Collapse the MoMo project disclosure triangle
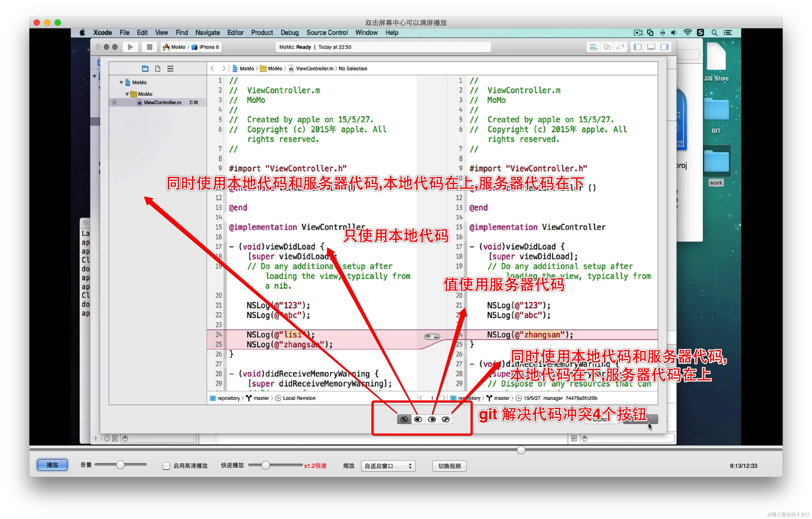This screenshot has width=812, height=519. click(x=121, y=82)
